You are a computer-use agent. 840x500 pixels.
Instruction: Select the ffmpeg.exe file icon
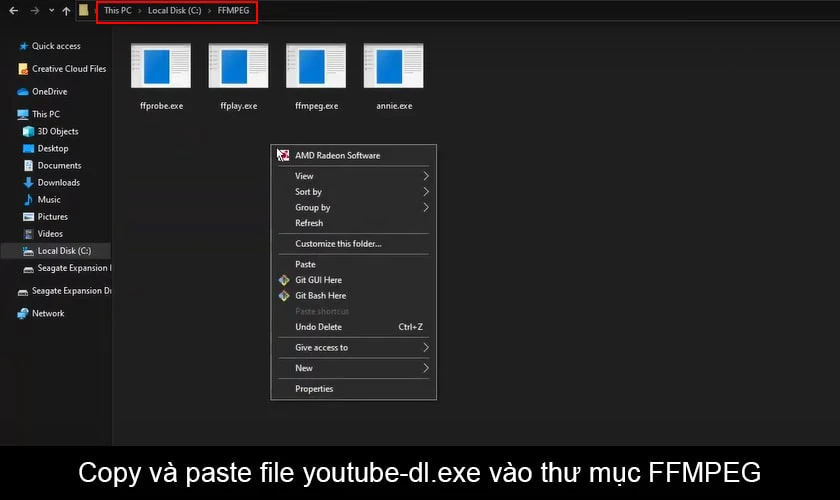point(316,66)
